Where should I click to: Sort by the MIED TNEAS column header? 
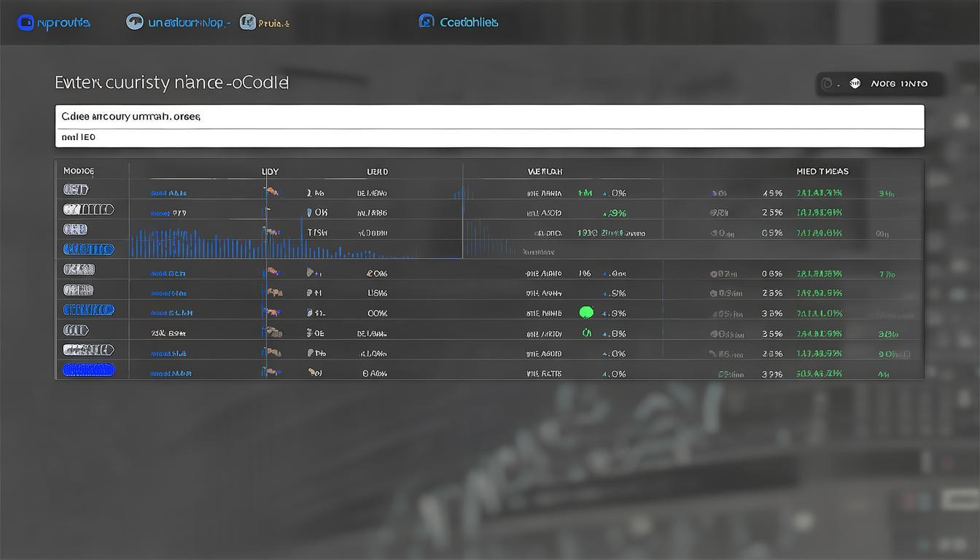coord(822,171)
